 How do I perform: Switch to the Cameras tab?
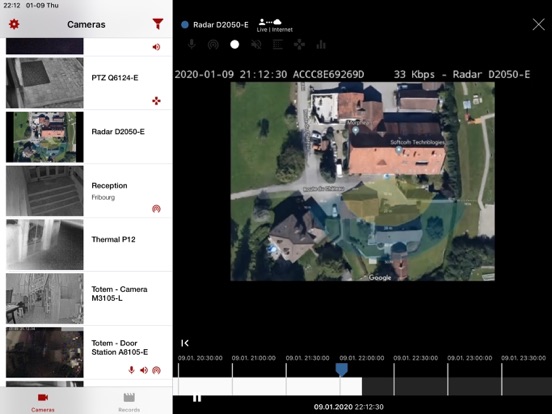pos(43,402)
